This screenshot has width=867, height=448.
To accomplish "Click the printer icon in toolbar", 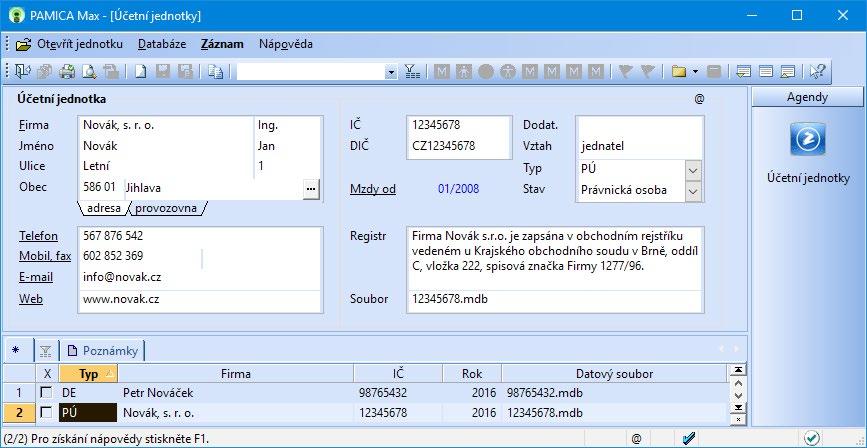I will [x=67, y=71].
